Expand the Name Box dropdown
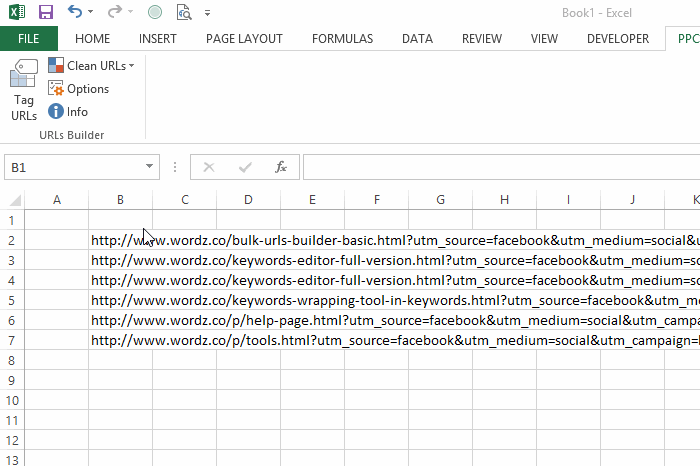Screen dimensions: 700x466 coord(150,166)
